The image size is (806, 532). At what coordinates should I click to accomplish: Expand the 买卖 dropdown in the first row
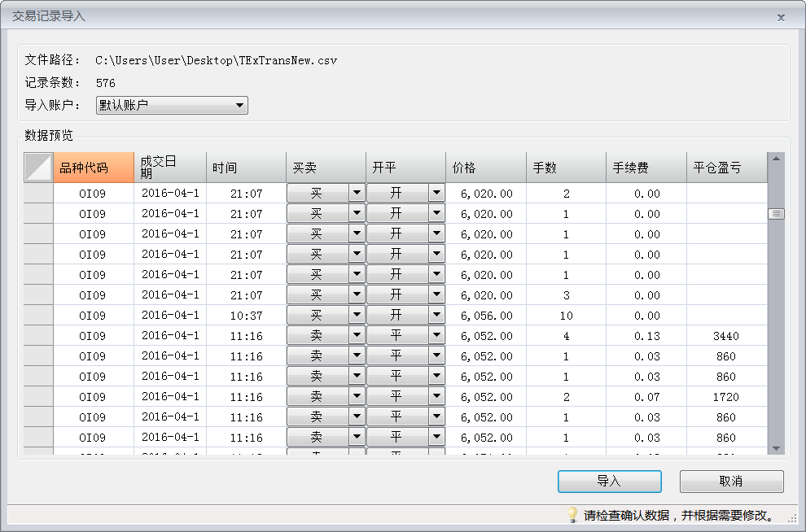coord(357,194)
